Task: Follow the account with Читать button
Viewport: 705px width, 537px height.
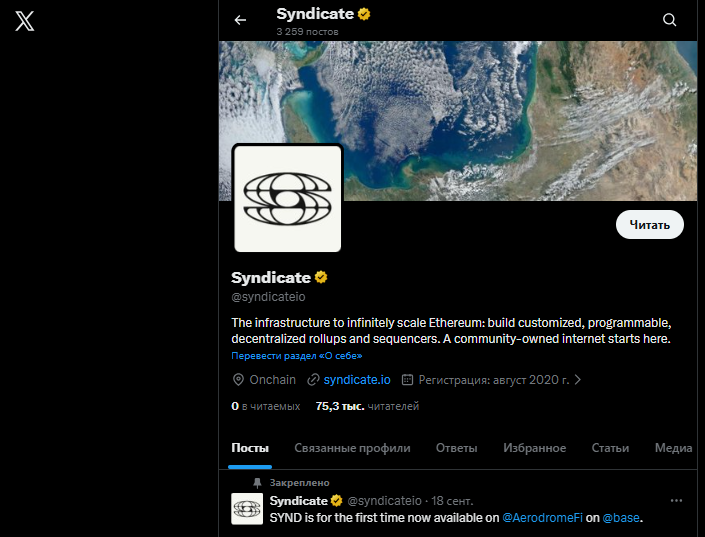Action: [x=650, y=224]
